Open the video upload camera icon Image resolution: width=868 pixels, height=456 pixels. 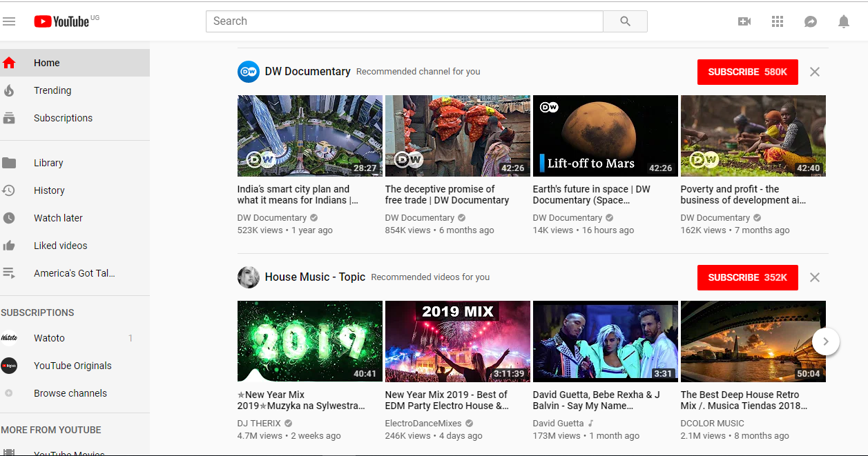[744, 21]
